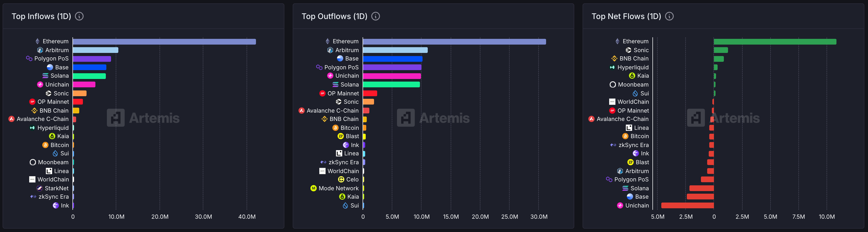The image size is (868, 232).
Task: Click the Ethereum bar in Top Inflows chart
Action: [x=164, y=41]
